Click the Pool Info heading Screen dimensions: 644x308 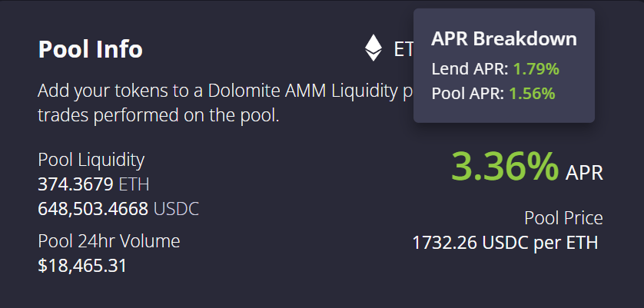(90, 49)
